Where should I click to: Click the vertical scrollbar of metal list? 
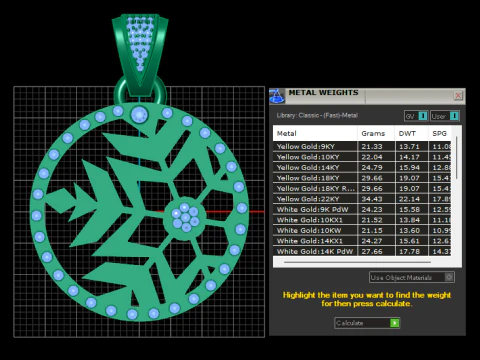coord(457,158)
